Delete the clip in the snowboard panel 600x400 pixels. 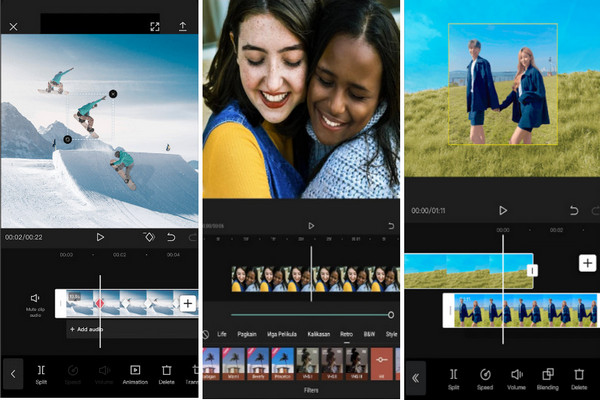point(166,375)
